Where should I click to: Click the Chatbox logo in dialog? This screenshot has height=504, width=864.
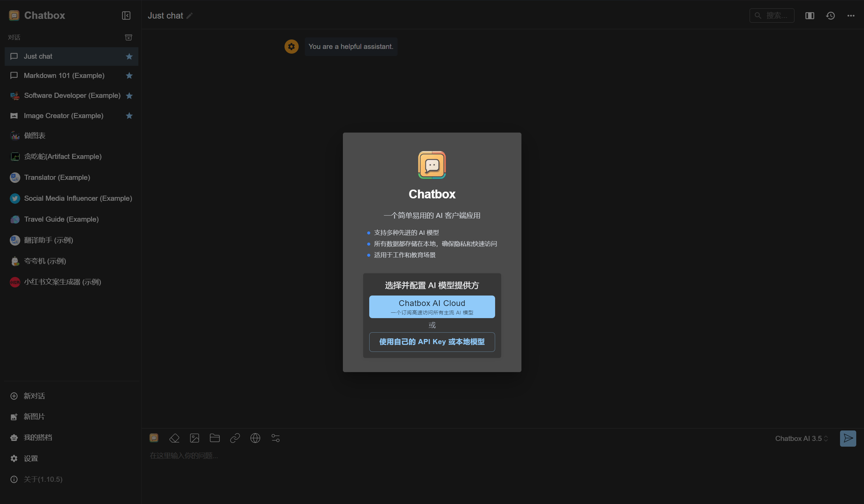tap(432, 165)
